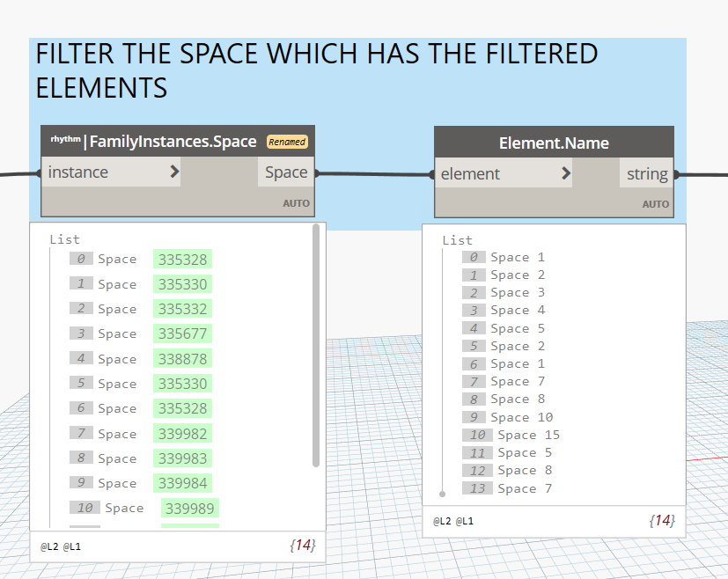Click the instance port lacing chevron
This screenshot has height=579, width=728.
[174, 172]
